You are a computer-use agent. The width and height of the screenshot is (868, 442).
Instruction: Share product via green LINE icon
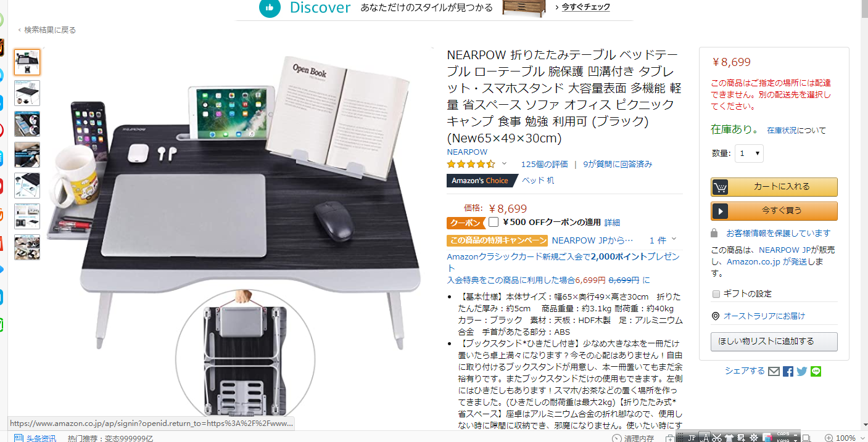[x=816, y=371]
